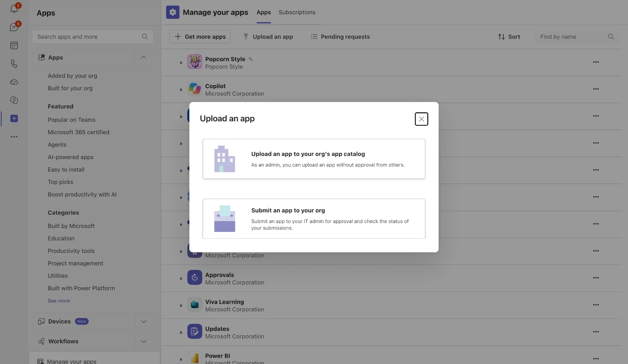Open the Calendar icon in left rail
Viewport: 628px width, 364px height.
click(14, 45)
